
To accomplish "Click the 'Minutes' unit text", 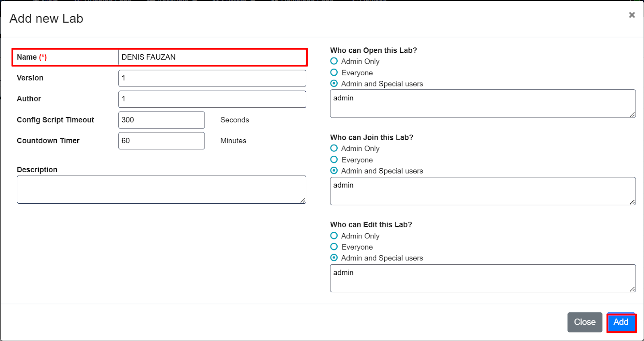I will tap(233, 141).
